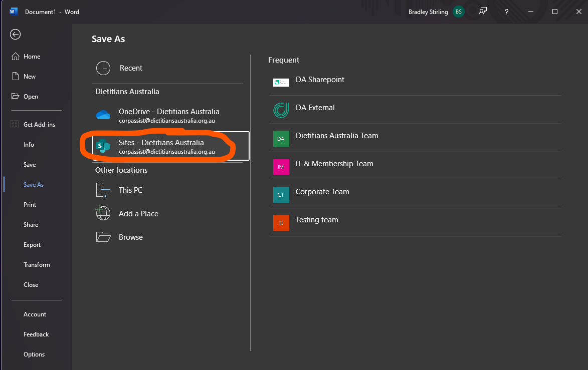
Task: Open the Browse folder dialog
Action: click(x=132, y=237)
